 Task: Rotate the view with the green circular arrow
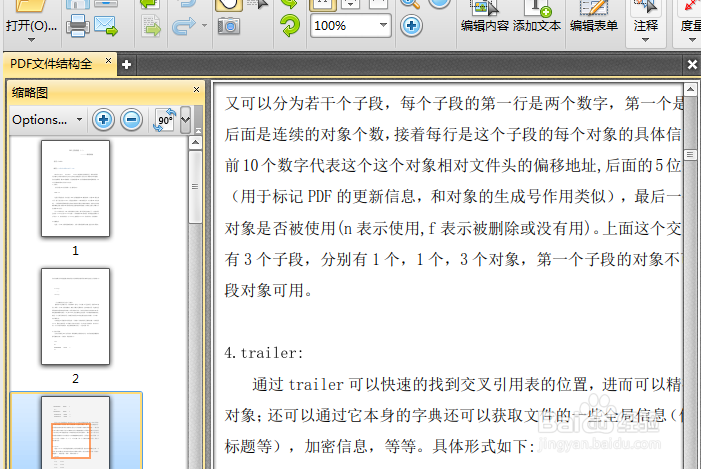tap(290, 25)
